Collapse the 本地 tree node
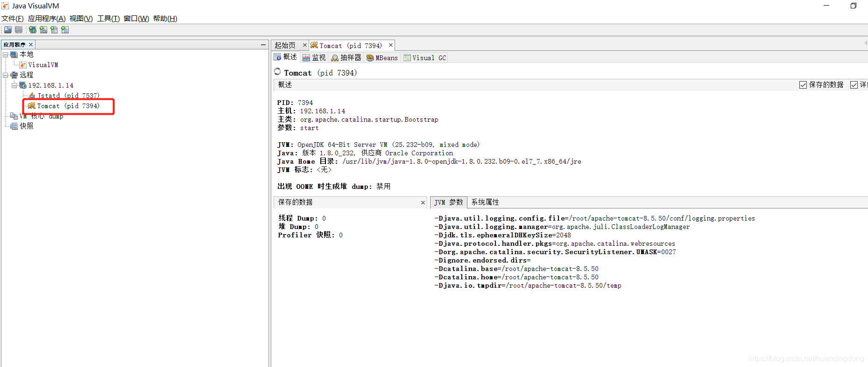Viewport: 868px width, 367px height. (5, 55)
